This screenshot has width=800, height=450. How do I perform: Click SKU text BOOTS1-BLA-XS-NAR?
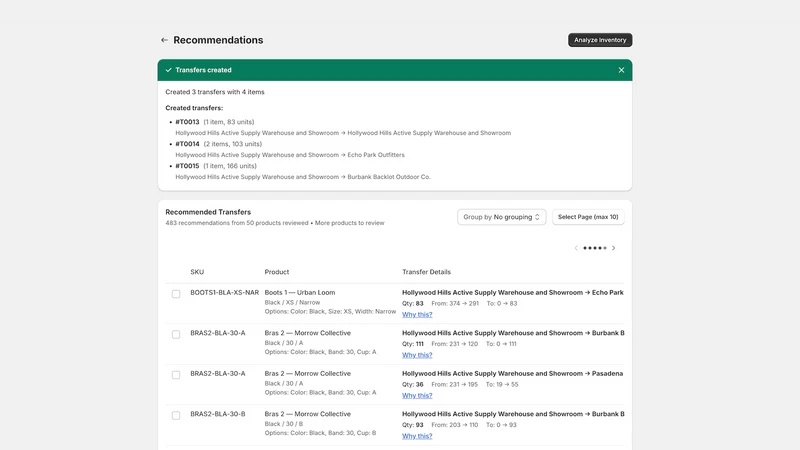[x=224, y=292]
